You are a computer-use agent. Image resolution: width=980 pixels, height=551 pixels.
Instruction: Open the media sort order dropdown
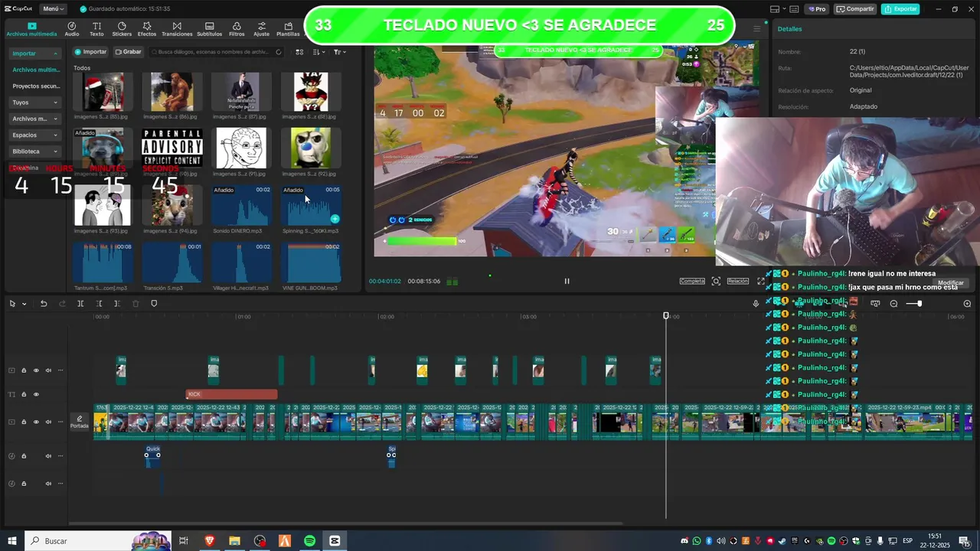318,52
